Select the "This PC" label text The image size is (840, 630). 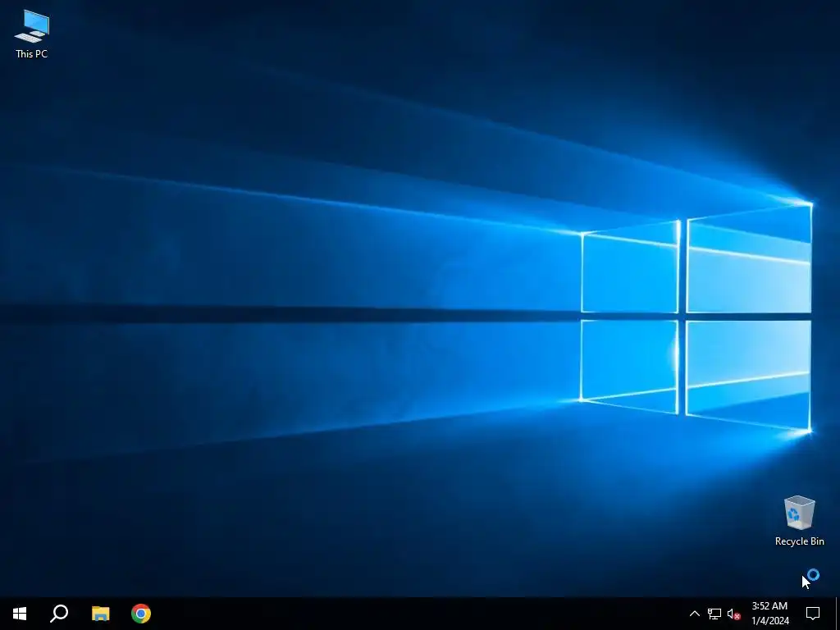pyautogui.click(x=32, y=53)
